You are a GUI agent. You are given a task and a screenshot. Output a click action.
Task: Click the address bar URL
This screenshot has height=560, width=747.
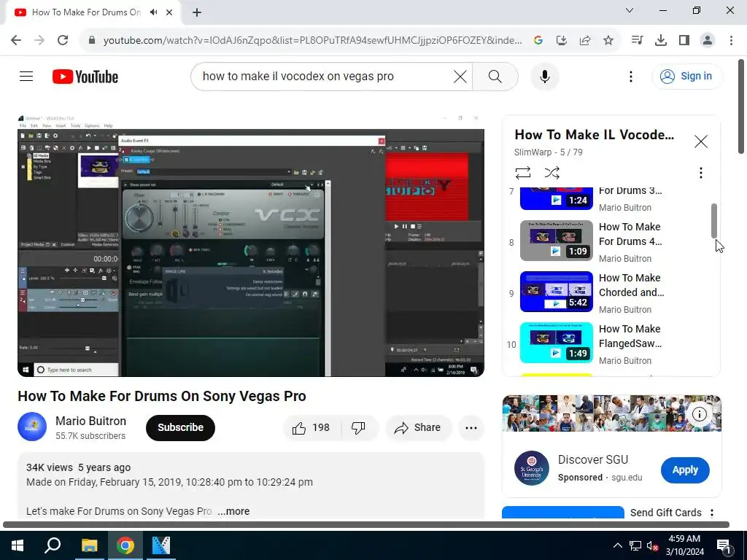[x=312, y=40]
